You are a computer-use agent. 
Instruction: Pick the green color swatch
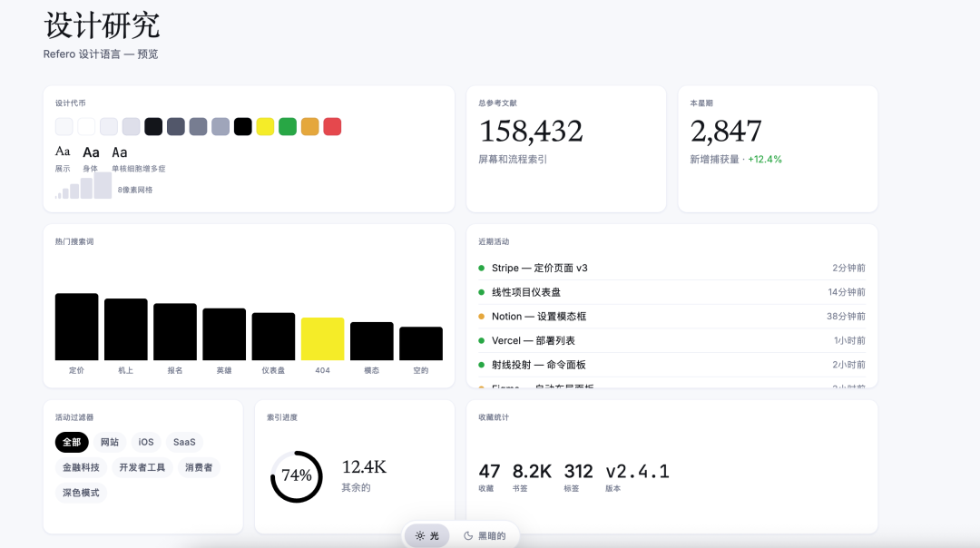[x=288, y=127]
